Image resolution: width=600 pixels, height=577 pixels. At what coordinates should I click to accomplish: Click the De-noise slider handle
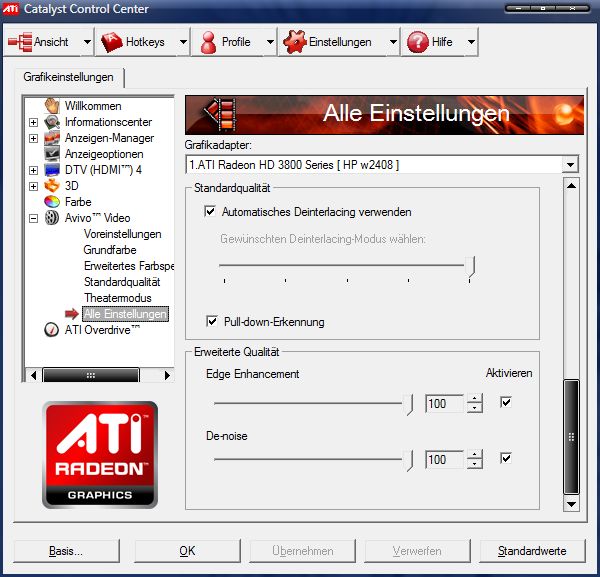(409, 459)
